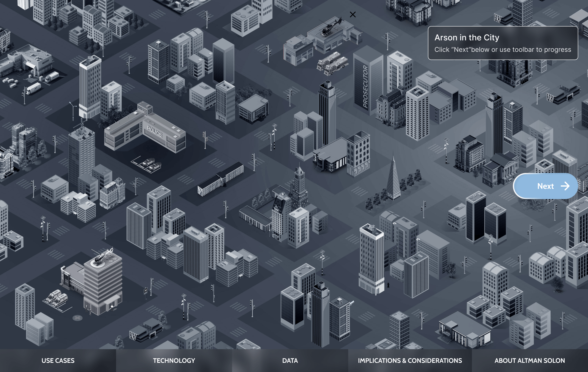Screen dimensions: 588x372
Task: Click the parked fire trucks
Action: [x=332, y=63]
